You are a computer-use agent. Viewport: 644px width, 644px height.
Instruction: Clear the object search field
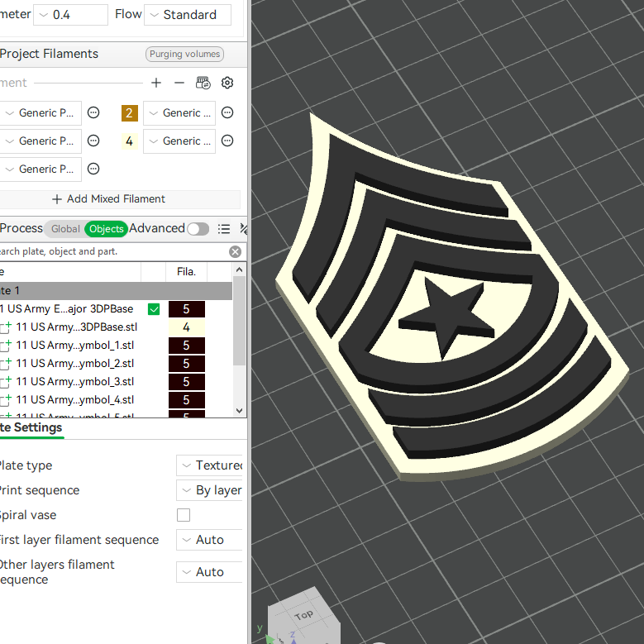(235, 252)
